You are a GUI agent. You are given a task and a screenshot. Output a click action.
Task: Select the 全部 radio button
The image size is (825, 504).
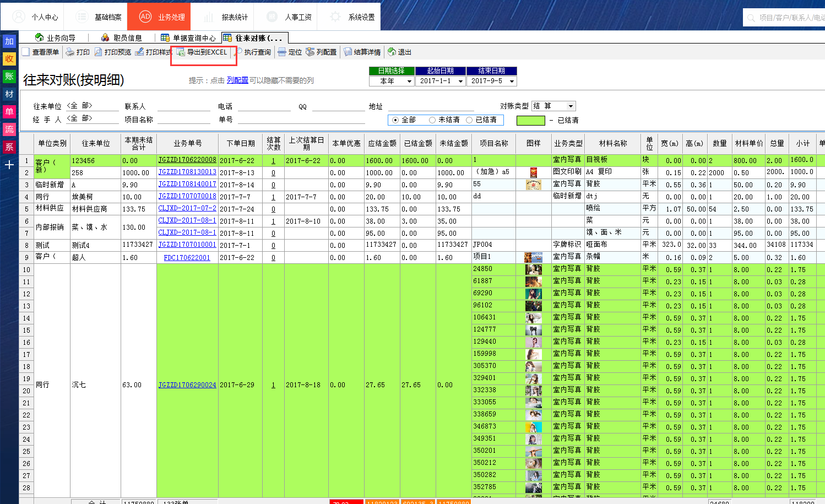pyautogui.click(x=395, y=120)
